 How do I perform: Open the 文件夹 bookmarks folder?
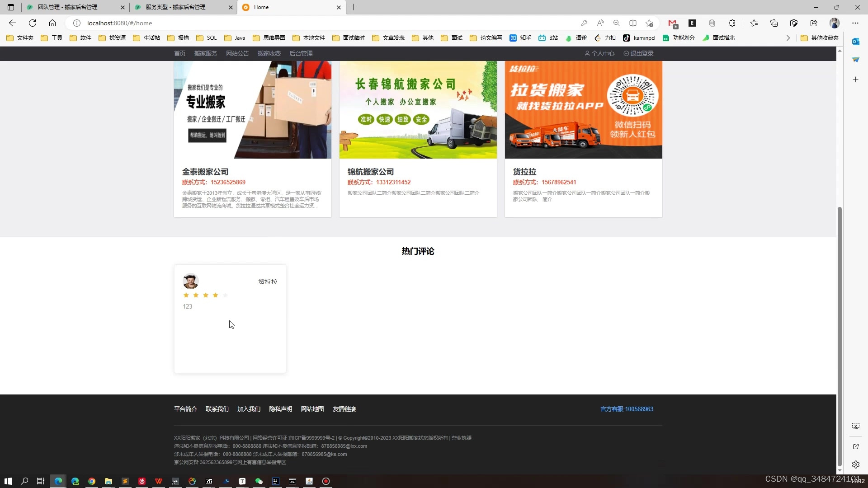coord(20,38)
